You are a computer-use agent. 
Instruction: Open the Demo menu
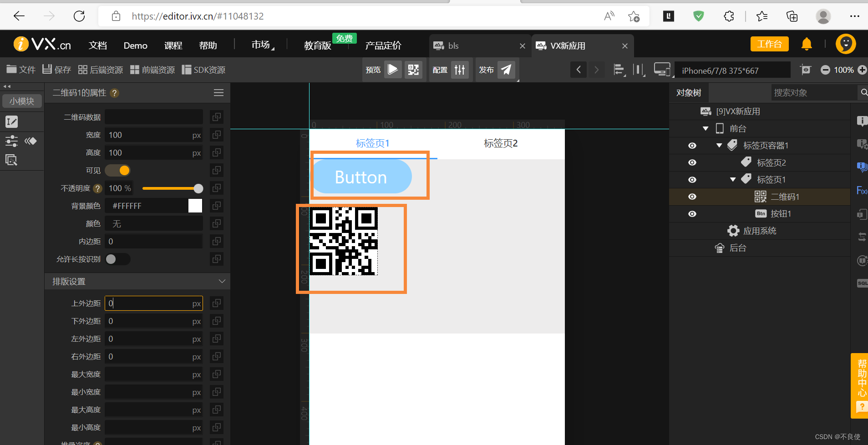[135, 46]
